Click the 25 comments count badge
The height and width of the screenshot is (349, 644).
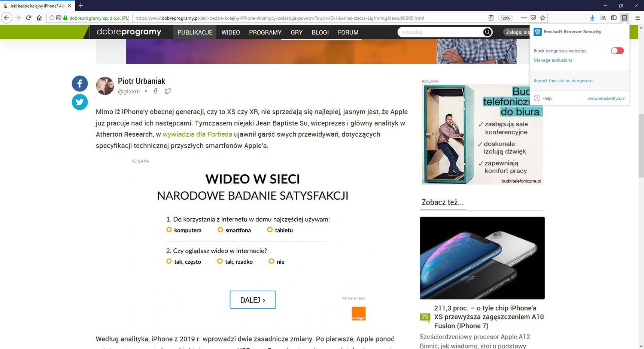425,317
